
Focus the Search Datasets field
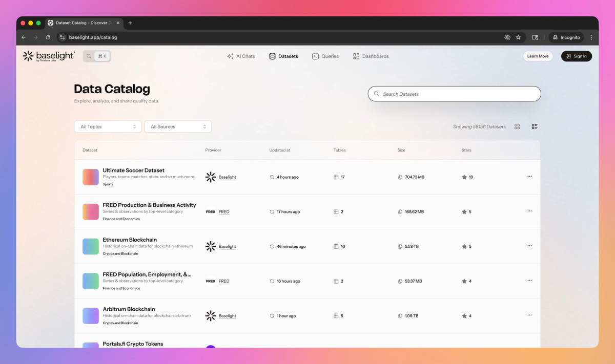(454, 94)
